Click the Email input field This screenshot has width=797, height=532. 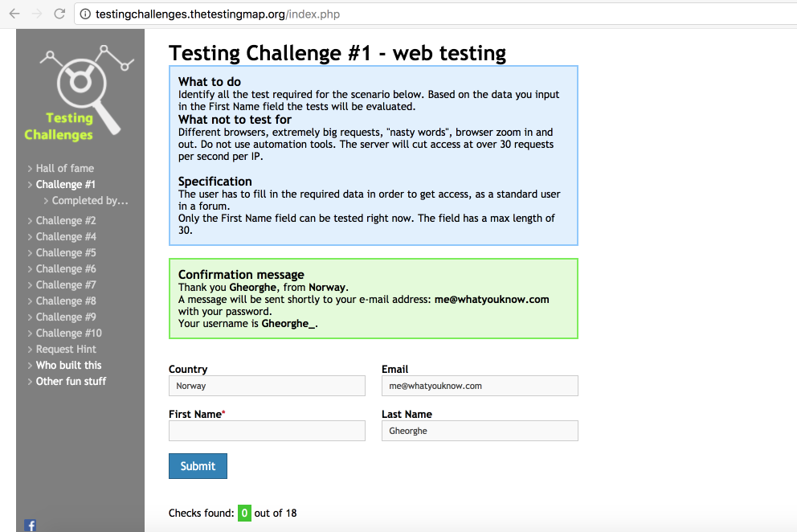click(x=480, y=386)
